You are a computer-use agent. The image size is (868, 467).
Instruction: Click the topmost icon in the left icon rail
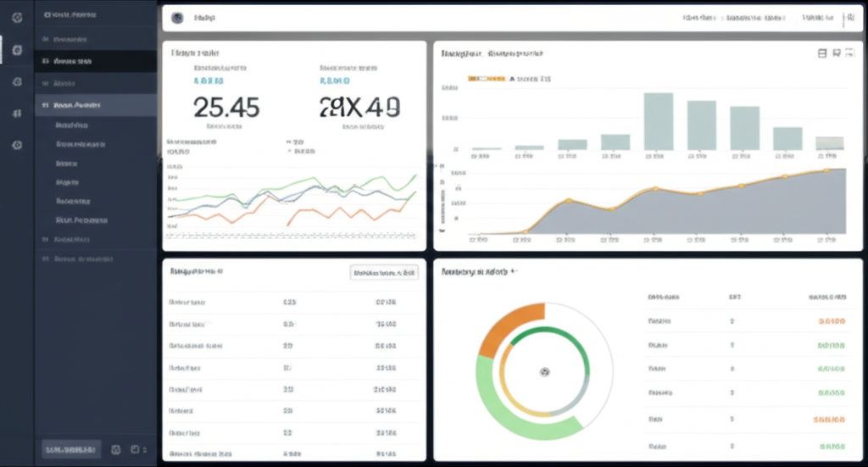[x=17, y=18]
